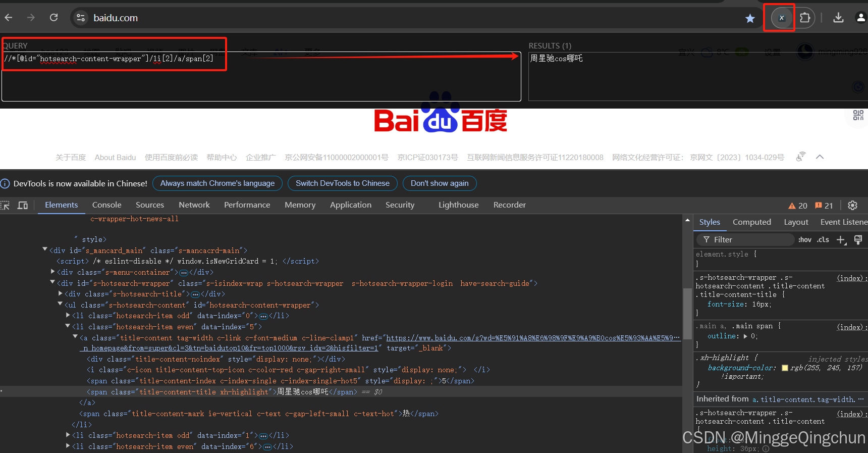
Task: Click the XPath QUERY text box
Action: [x=261, y=76]
